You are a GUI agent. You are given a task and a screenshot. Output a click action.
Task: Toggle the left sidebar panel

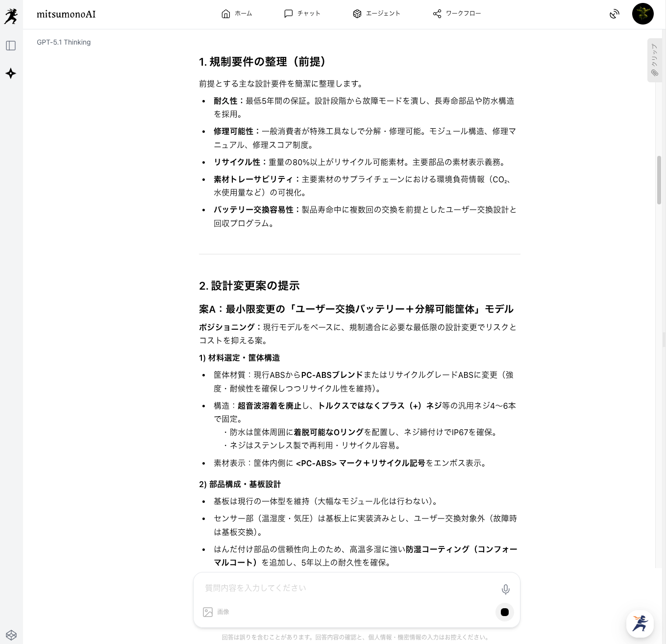tap(11, 46)
